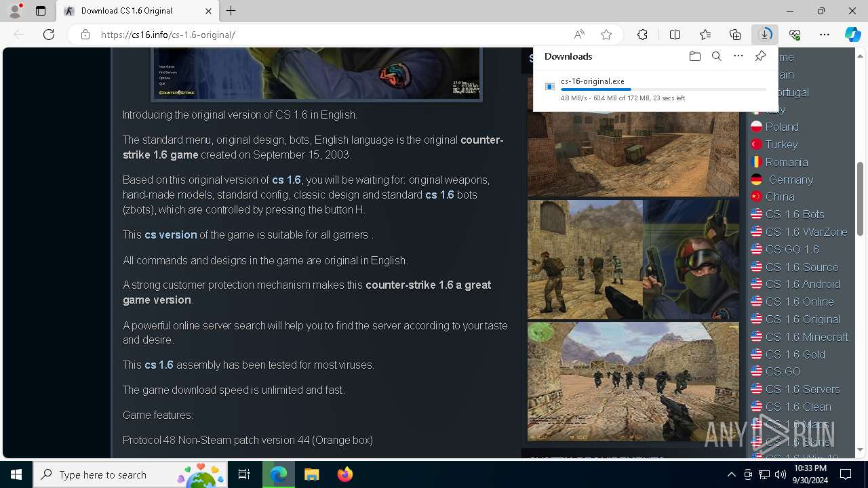Click the taskbar search box
868x488 pixels.
130,474
